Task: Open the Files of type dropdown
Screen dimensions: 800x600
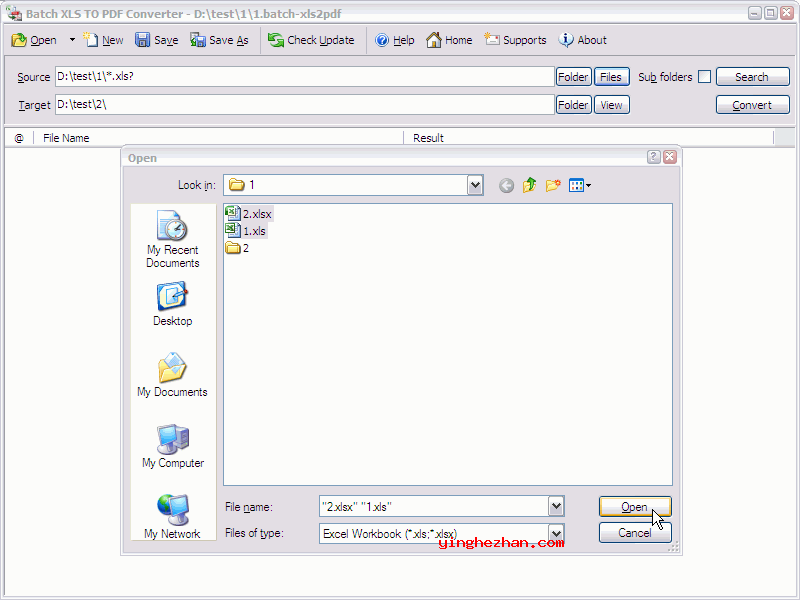Action: coord(556,533)
